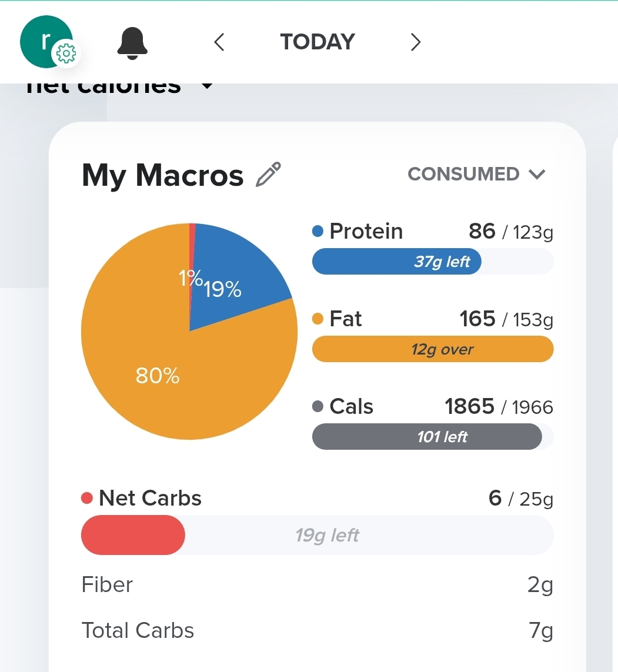Viewport: 618px width, 672px height.
Task: Select the Total Carbs row
Action: pyautogui.click(x=317, y=630)
